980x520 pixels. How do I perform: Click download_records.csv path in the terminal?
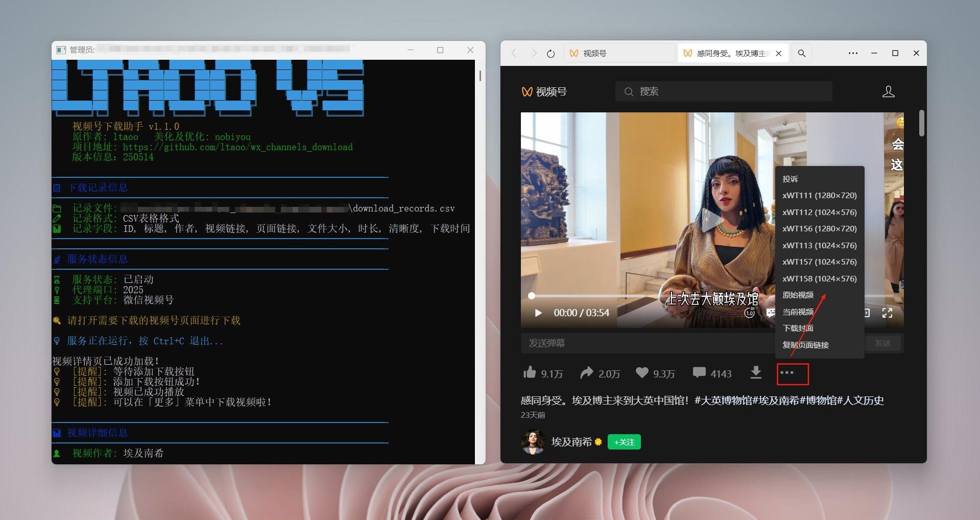pyautogui.click(x=403, y=208)
